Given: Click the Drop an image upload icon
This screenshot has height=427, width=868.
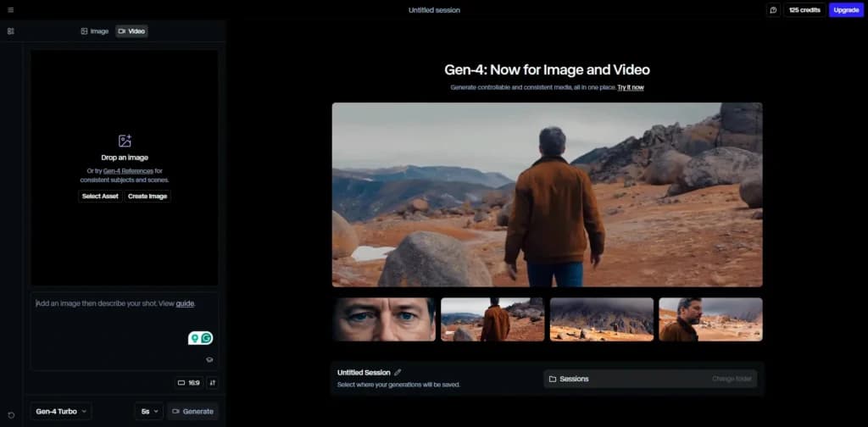Looking at the screenshot, I should coord(125,141).
